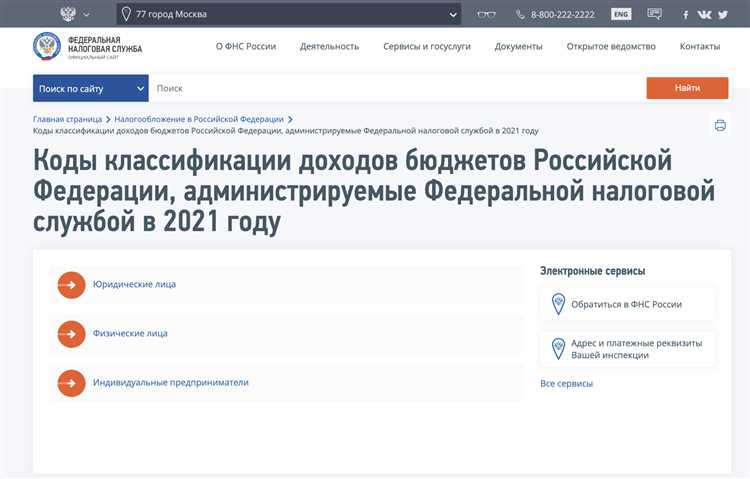Open the Все сервисы link
This screenshot has width=750, height=479.
click(566, 383)
